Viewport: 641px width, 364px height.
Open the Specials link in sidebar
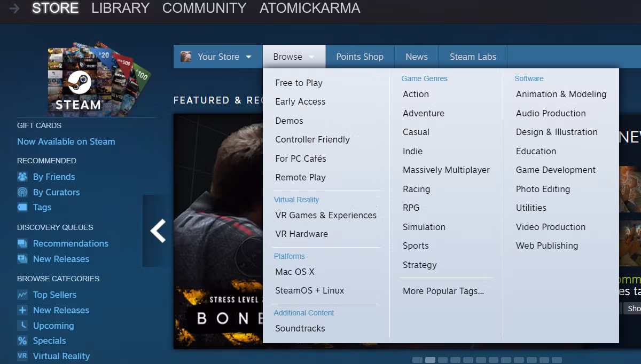49,341
